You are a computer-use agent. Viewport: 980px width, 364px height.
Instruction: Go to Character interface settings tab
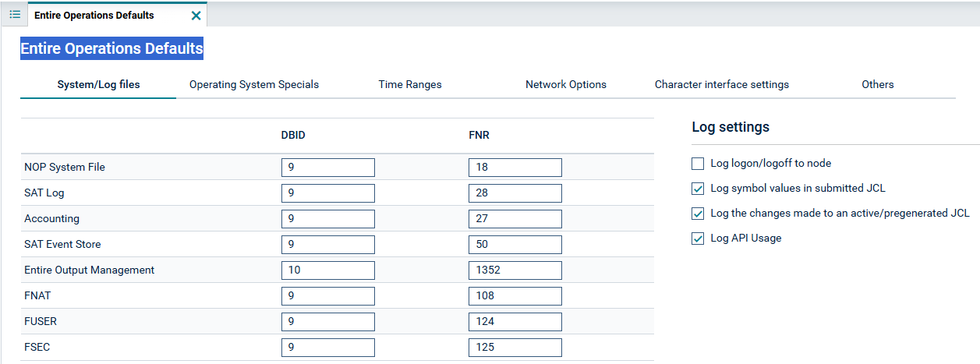pos(722,84)
